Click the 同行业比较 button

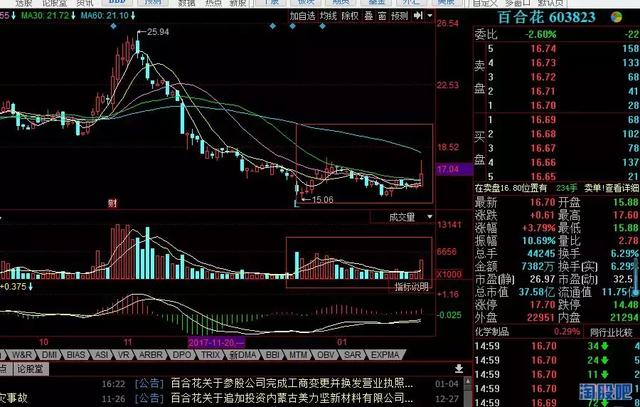pyautogui.click(x=611, y=333)
